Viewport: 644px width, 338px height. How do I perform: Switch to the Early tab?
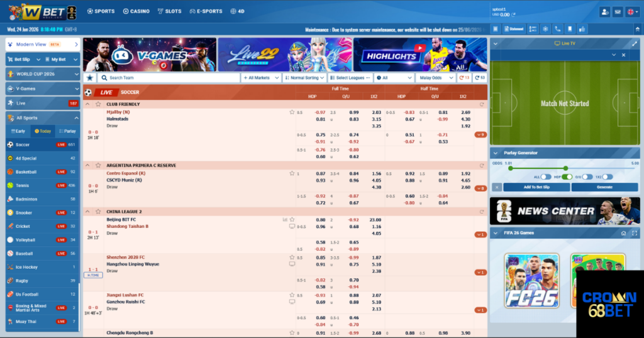pos(18,131)
